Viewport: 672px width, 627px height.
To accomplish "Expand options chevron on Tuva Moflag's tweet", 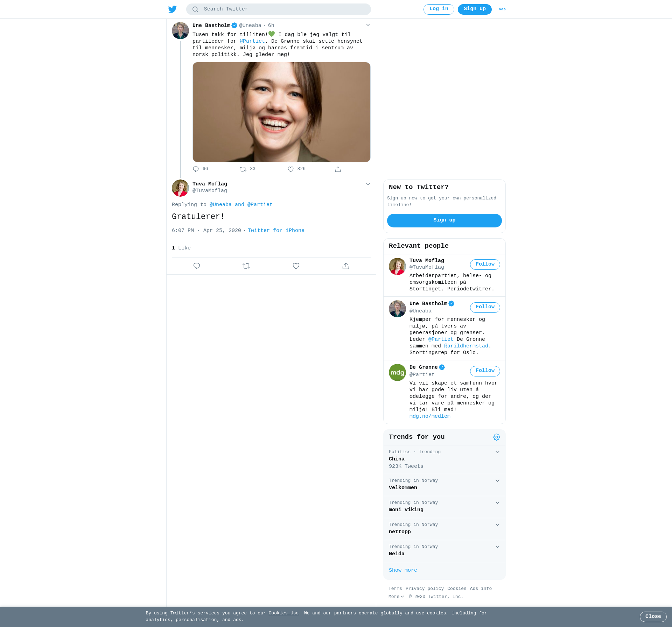I will pos(368,184).
